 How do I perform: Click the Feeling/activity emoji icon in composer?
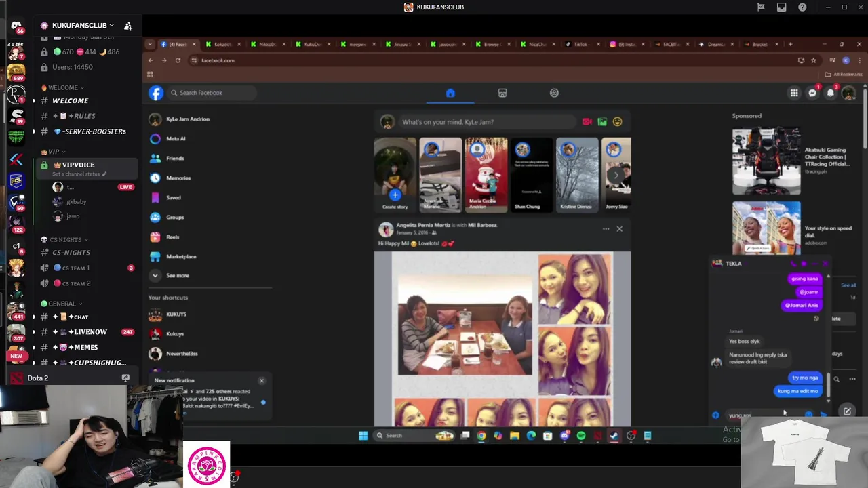pos(617,122)
